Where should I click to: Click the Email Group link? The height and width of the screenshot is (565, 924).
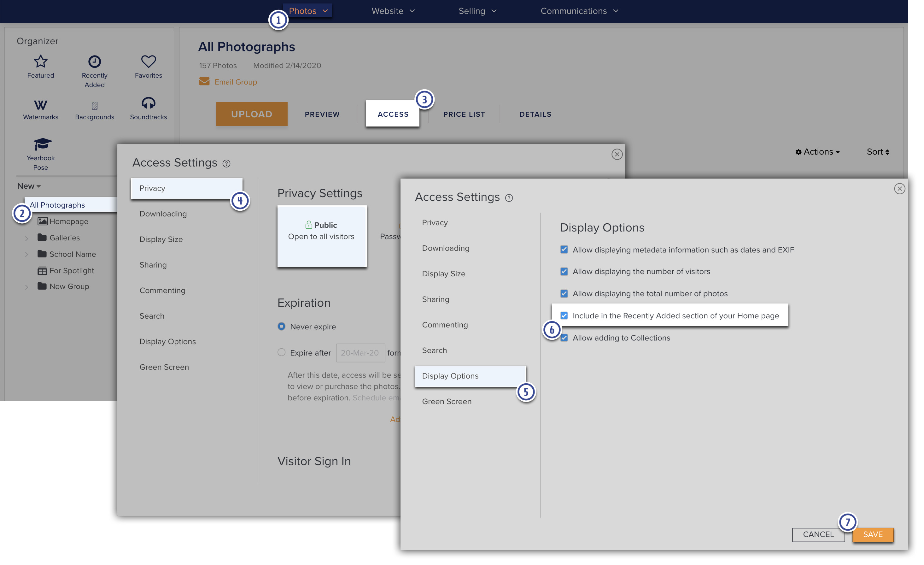coord(236,82)
